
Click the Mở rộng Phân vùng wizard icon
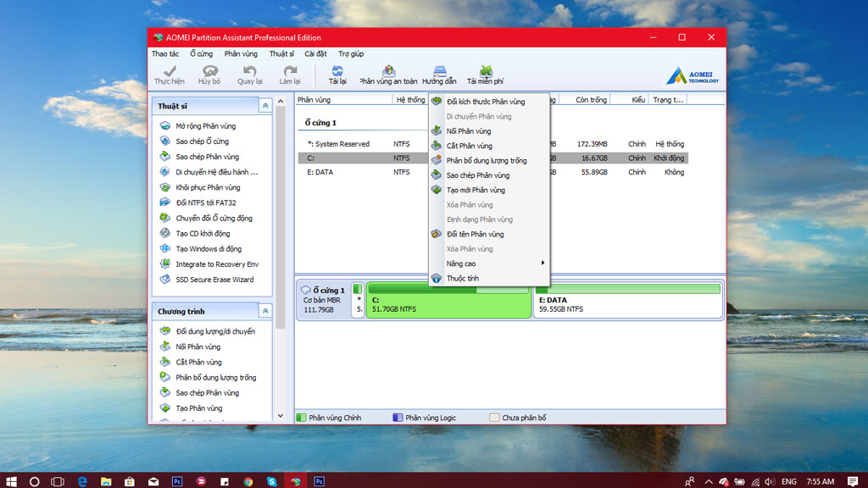165,125
